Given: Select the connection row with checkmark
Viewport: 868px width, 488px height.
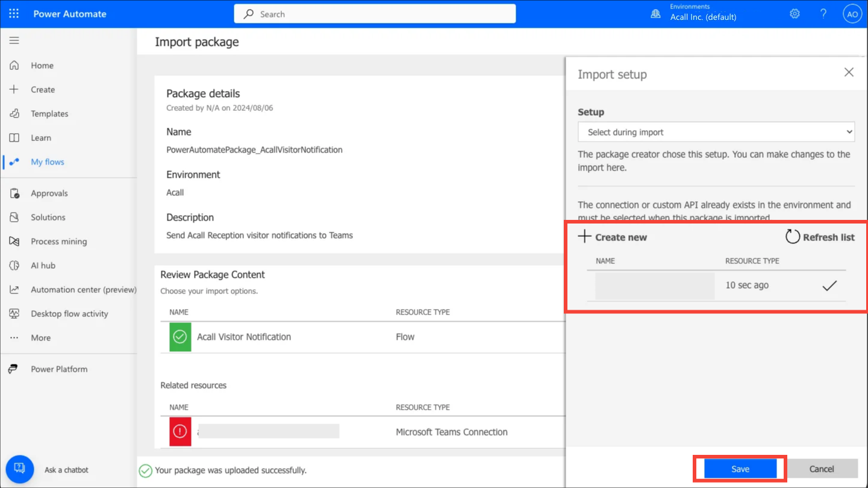Looking at the screenshot, I should click(x=716, y=286).
